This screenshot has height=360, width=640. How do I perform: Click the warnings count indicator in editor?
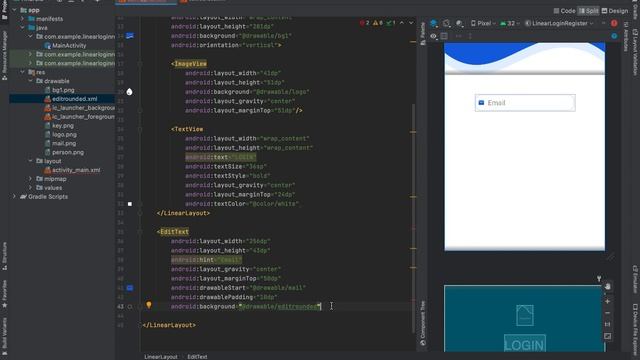(x=378, y=23)
